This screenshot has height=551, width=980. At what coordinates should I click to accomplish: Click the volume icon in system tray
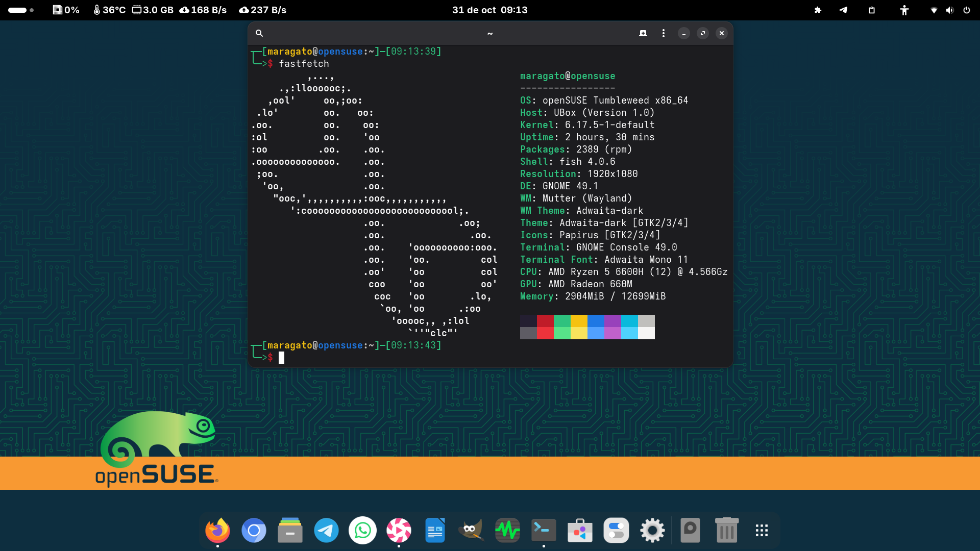click(x=949, y=10)
